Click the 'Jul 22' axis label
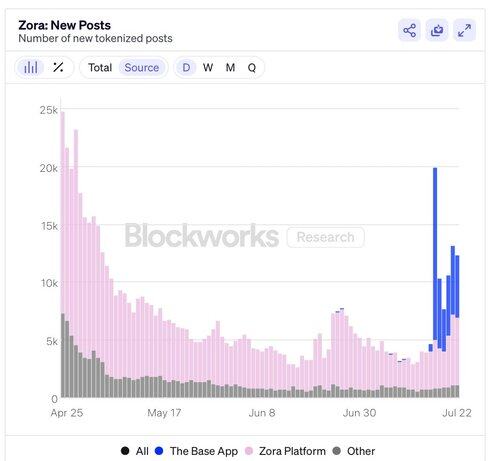This screenshot has height=461, width=500. pyautogui.click(x=457, y=413)
